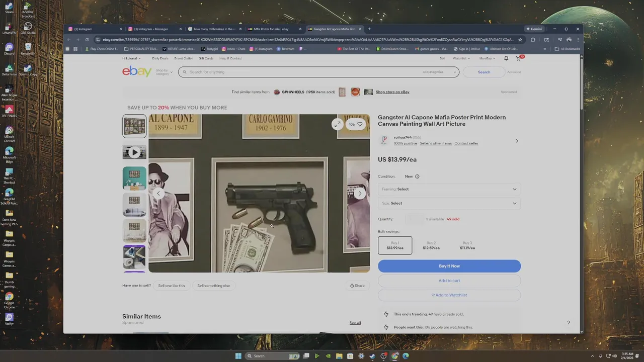This screenshot has width=644, height=362.
Task: Open the eBay notifications bell
Action: [507, 58]
